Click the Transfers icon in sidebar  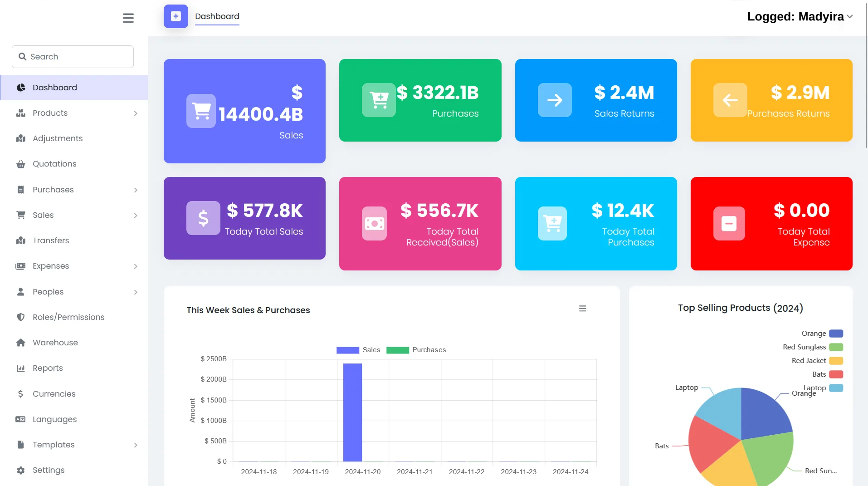tap(21, 241)
